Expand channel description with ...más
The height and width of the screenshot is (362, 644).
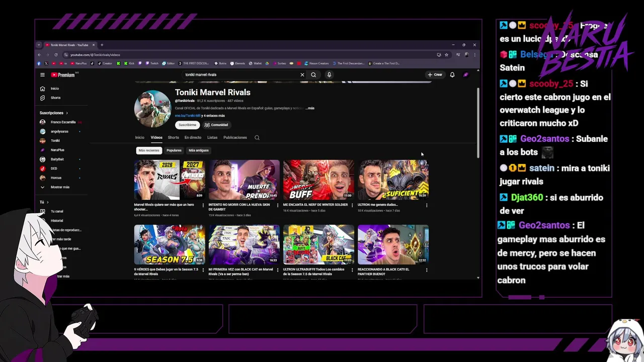(310, 108)
